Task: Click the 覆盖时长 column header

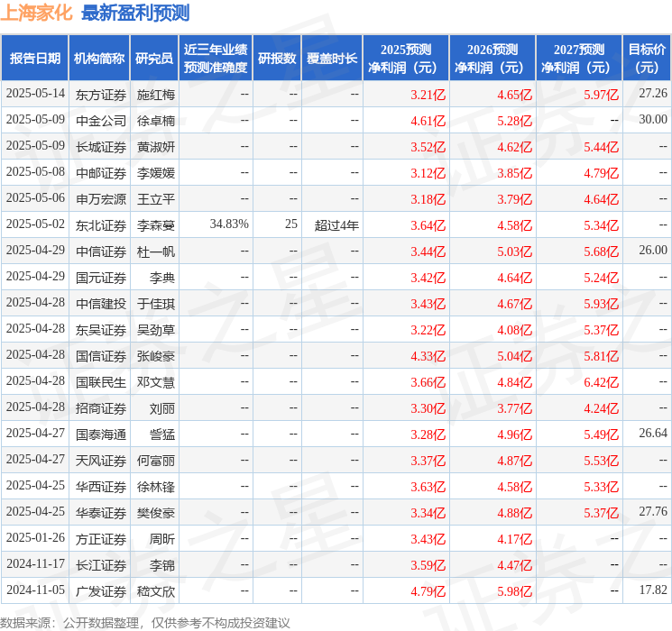Action: 332,59
